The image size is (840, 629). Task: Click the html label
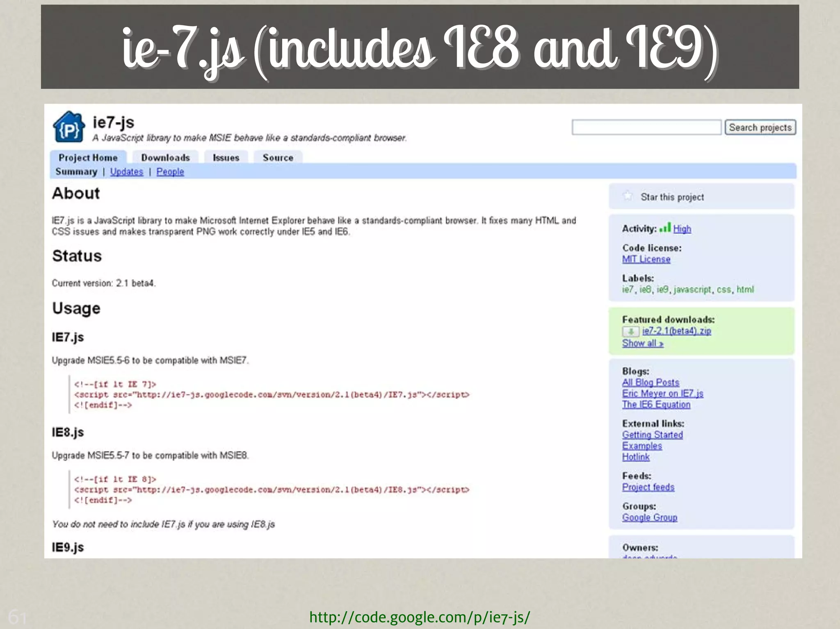point(745,289)
